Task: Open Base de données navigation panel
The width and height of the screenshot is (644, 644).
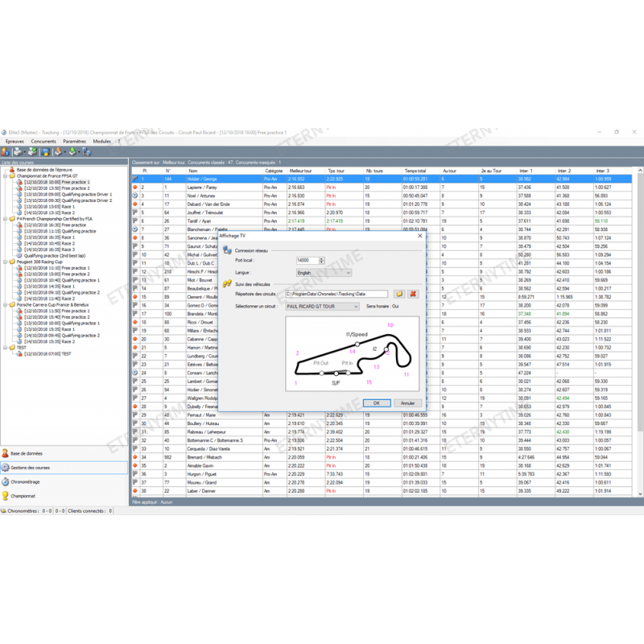Action: 64,453
